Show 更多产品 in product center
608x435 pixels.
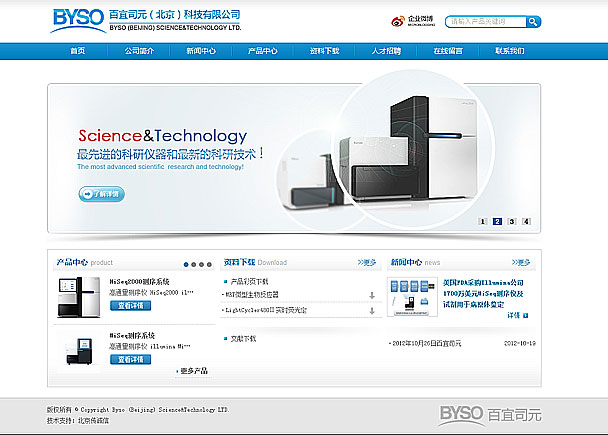click(x=192, y=372)
